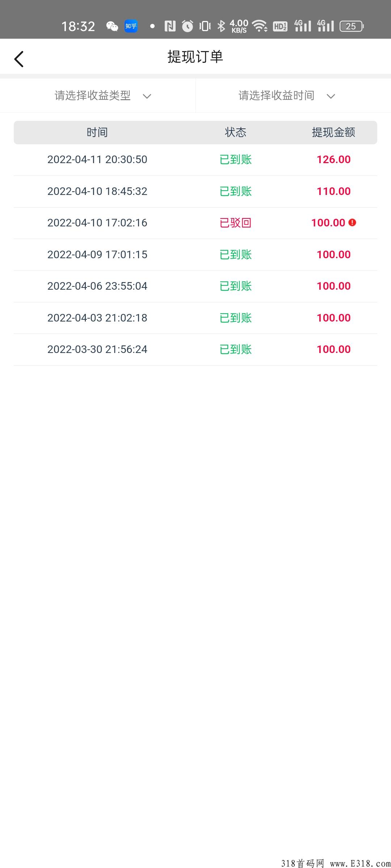Open the 126.00 withdrawal order row
The height and width of the screenshot is (868, 391).
click(195, 160)
